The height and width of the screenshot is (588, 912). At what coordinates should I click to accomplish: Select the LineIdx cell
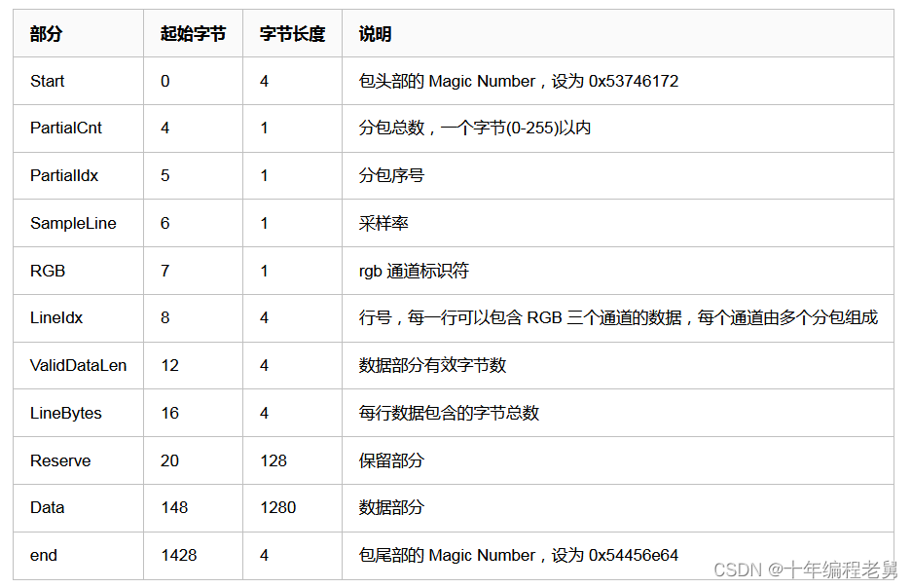tap(54, 317)
